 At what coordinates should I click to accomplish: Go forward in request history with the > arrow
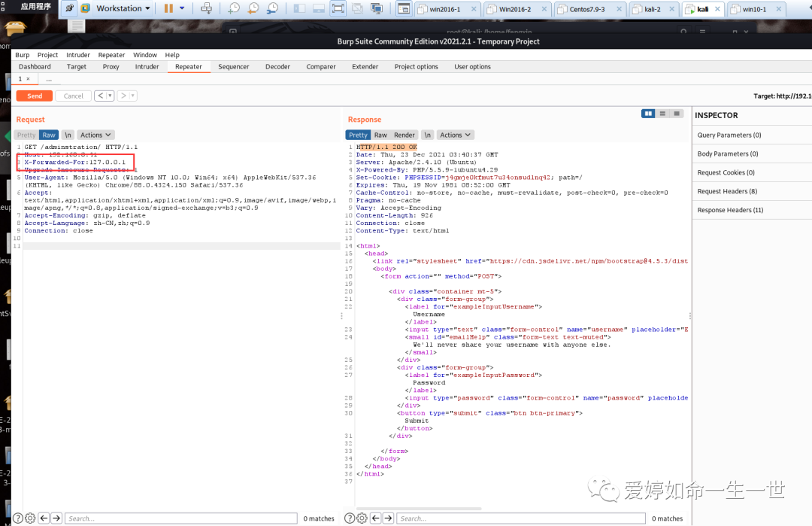(123, 96)
